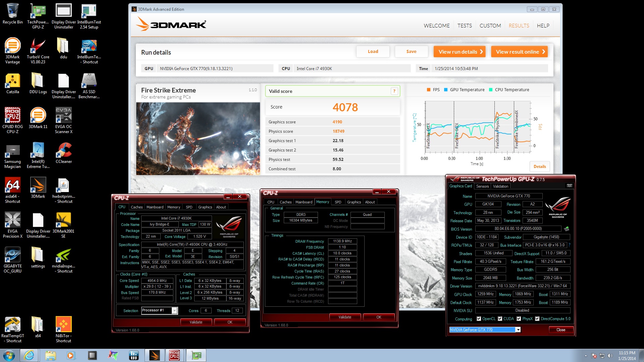Launch the aida64 shortcut icon
The height and width of the screenshot is (362, 644).
[x=12, y=190]
